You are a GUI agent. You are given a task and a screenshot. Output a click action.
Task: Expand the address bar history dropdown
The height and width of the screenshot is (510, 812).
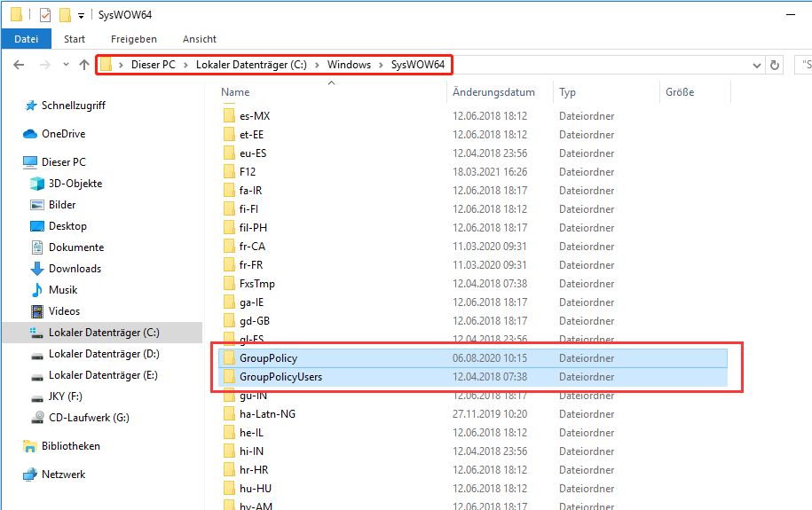tap(757, 66)
